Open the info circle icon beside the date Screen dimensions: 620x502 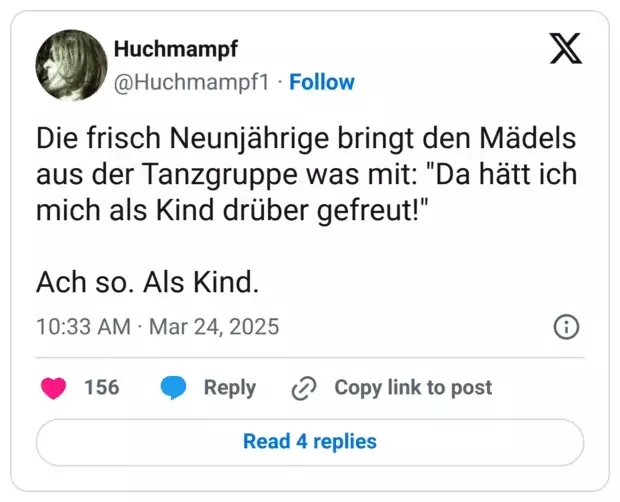(566, 327)
